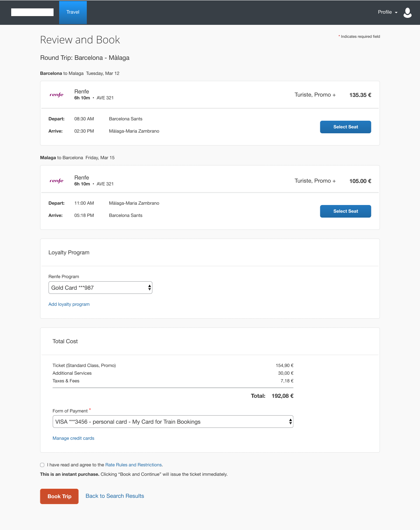This screenshot has width=420, height=530.
Task: Click the Additional Services line item
Action: click(x=72, y=373)
